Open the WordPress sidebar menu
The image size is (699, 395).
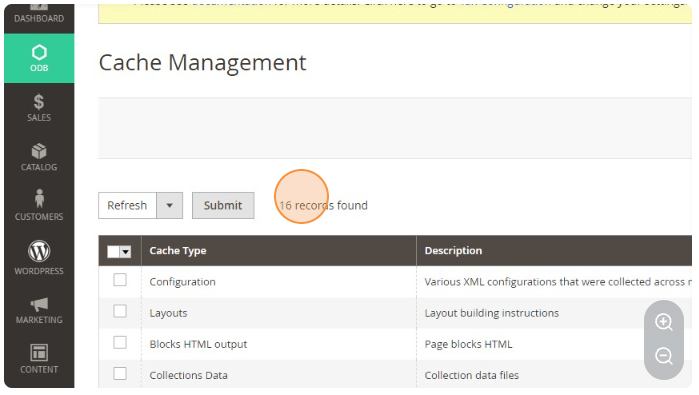pos(39,257)
